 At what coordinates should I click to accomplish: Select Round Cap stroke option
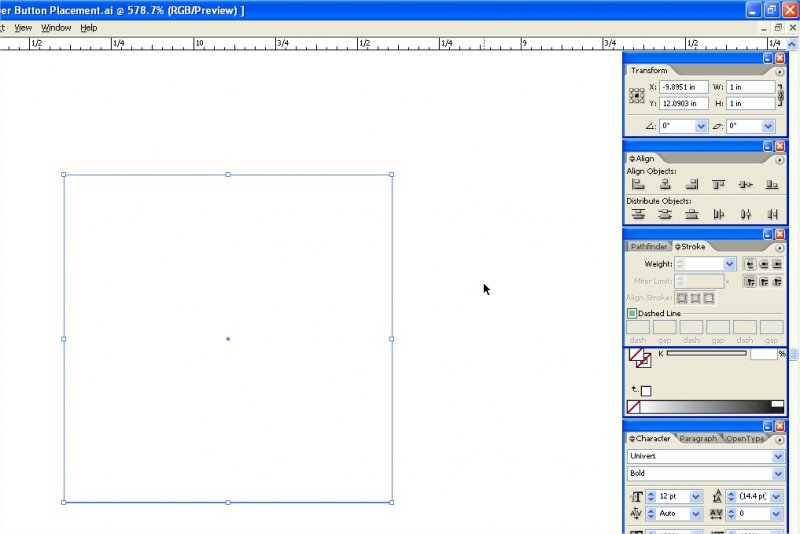point(764,264)
